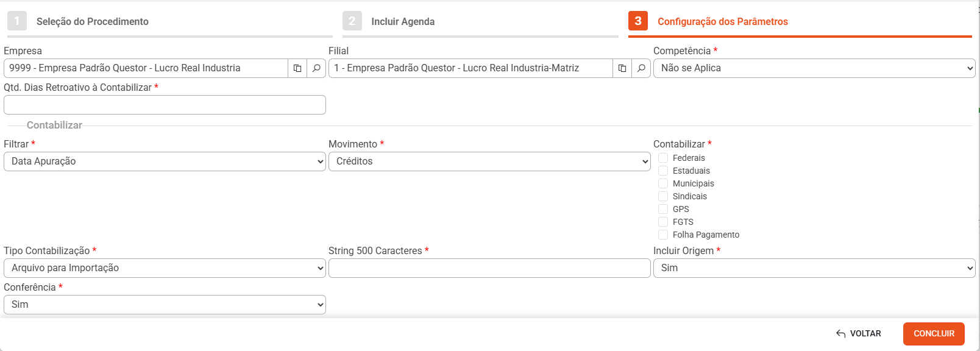This screenshot has width=980, height=351.
Task: Toggle the Municipais checkbox
Action: point(663,183)
